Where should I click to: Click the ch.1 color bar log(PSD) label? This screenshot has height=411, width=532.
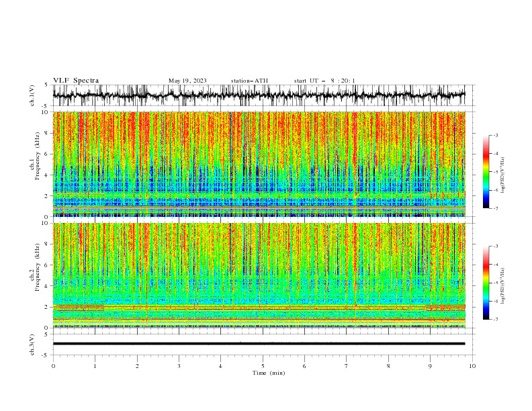[x=502, y=175]
